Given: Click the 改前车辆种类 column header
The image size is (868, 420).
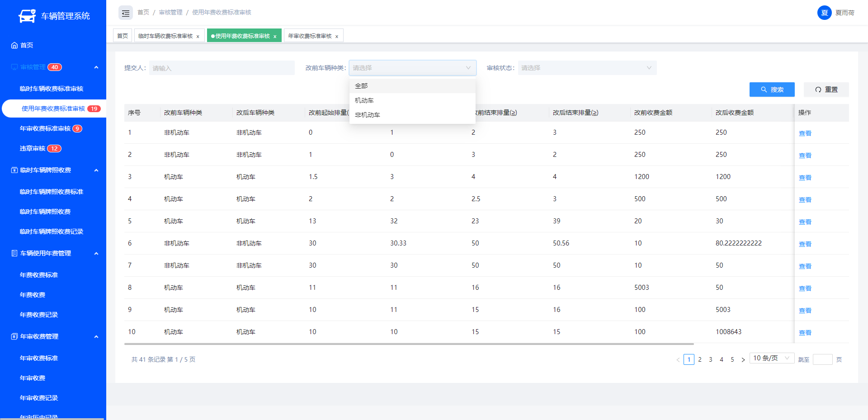Looking at the screenshot, I should click(x=183, y=113).
